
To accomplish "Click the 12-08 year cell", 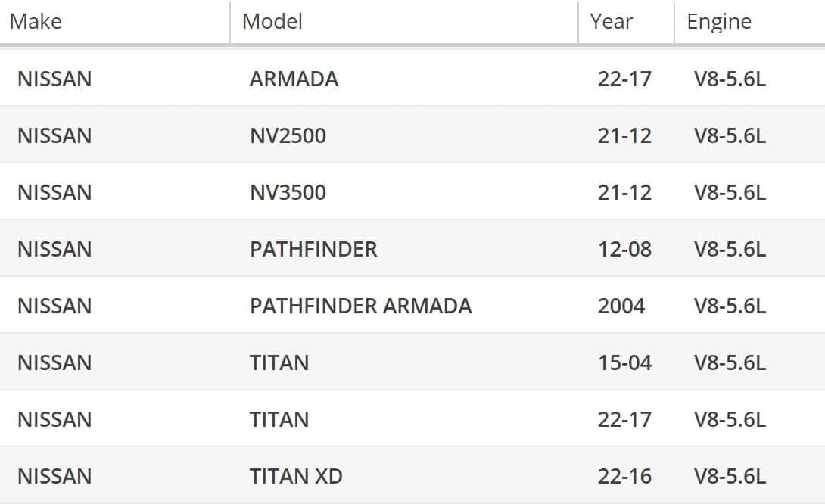I will tap(624, 249).
